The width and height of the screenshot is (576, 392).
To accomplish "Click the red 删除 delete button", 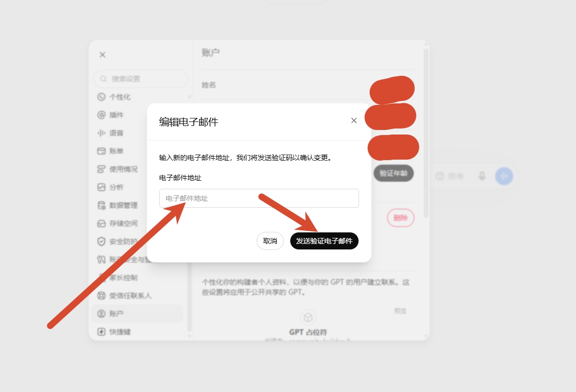I will pos(400,218).
